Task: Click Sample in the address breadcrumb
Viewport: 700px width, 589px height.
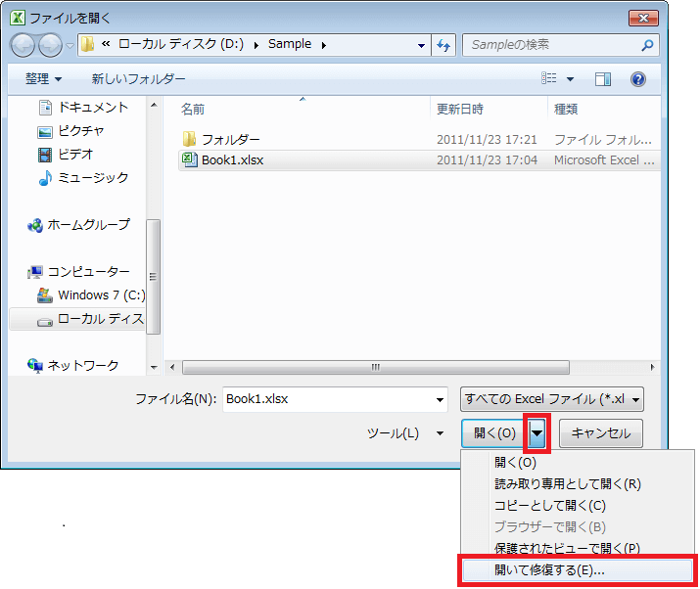Action: (290, 44)
